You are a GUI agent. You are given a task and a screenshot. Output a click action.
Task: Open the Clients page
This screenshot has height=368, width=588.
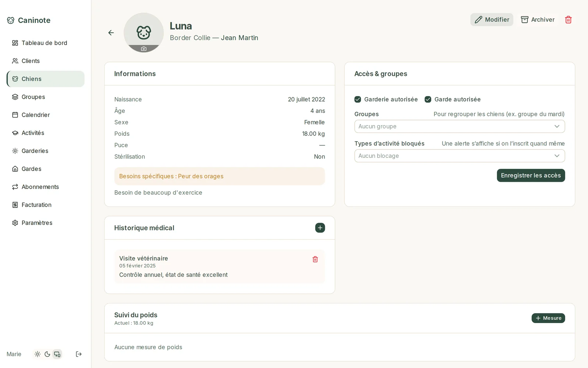46,61
